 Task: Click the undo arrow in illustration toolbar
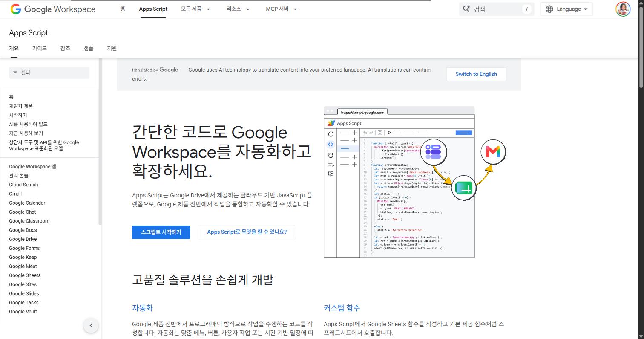pyautogui.click(x=365, y=133)
